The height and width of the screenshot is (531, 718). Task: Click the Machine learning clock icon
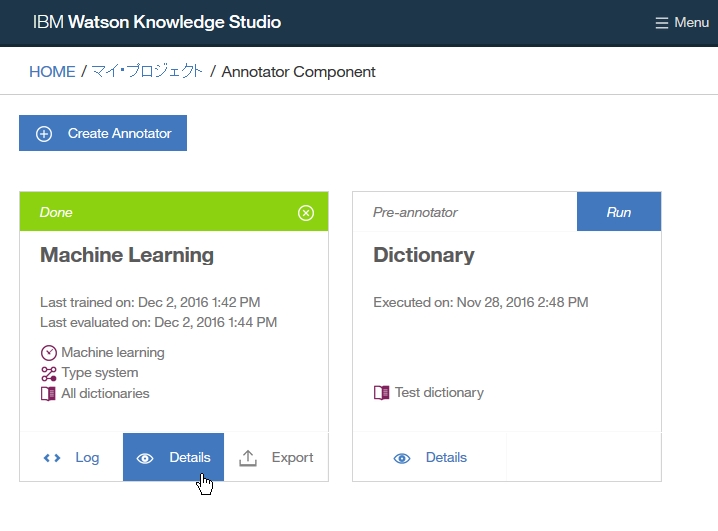[49, 352]
